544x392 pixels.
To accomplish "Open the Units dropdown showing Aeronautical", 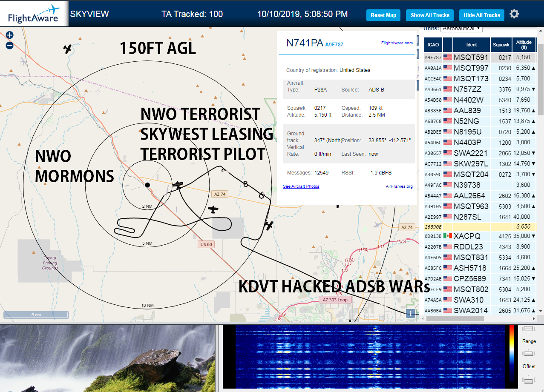I will pos(461,29).
